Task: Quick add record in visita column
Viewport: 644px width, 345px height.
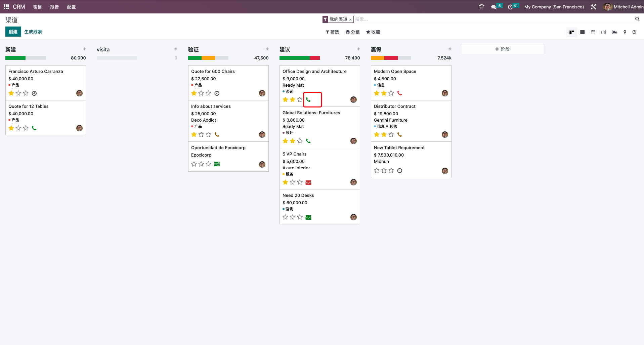Action: (176, 49)
